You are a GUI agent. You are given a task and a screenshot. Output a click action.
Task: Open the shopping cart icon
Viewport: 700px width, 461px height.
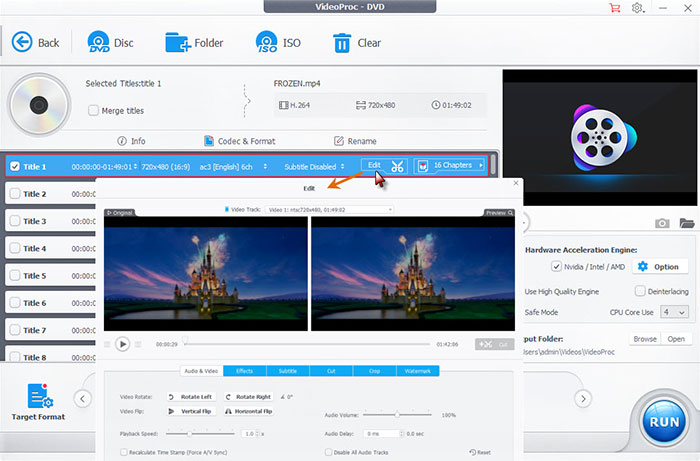click(615, 8)
